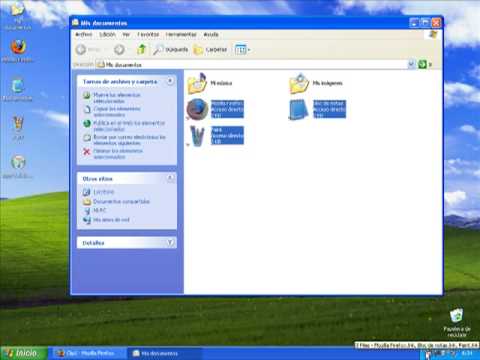Click the Windows flag logo by menu bar
The width and height of the screenshot is (480, 360).
pyautogui.click(x=433, y=34)
